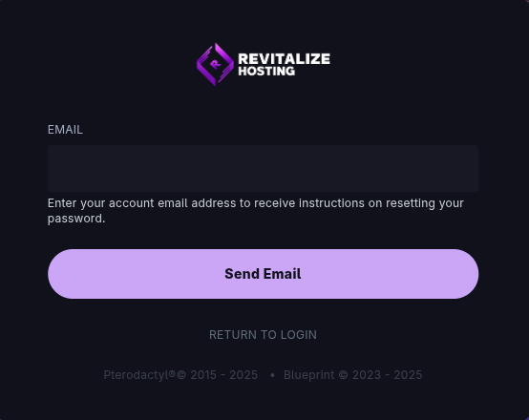Open the Blueprint footer link
Image resolution: width=529 pixels, height=420 pixels.
pyautogui.click(x=309, y=375)
